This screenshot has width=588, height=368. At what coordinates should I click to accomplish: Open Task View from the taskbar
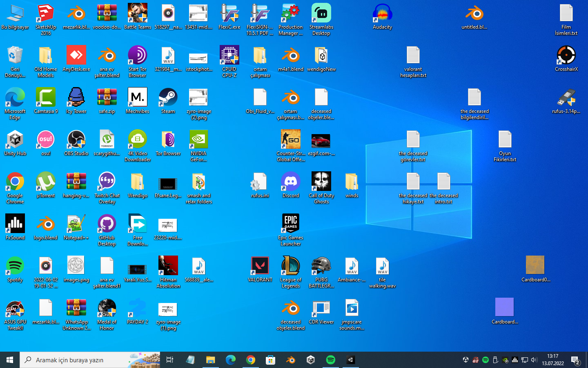[170, 360]
